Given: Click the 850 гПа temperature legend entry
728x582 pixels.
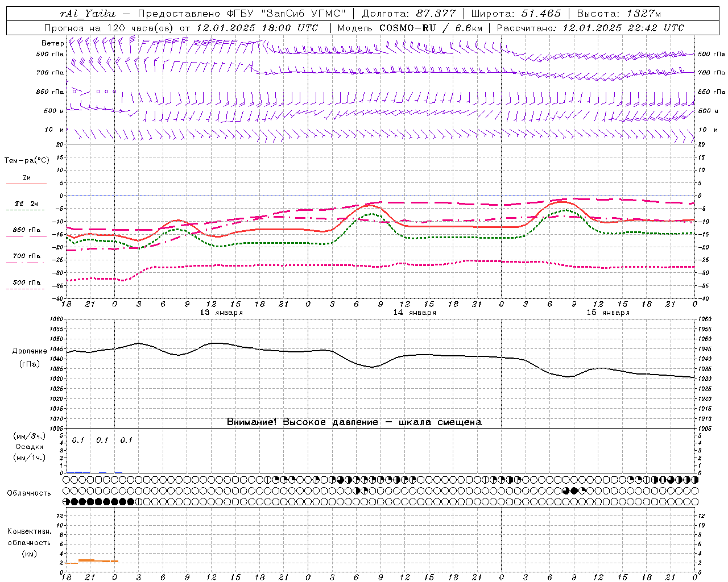Looking at the screenshot, I should click(x=27, y=230).
